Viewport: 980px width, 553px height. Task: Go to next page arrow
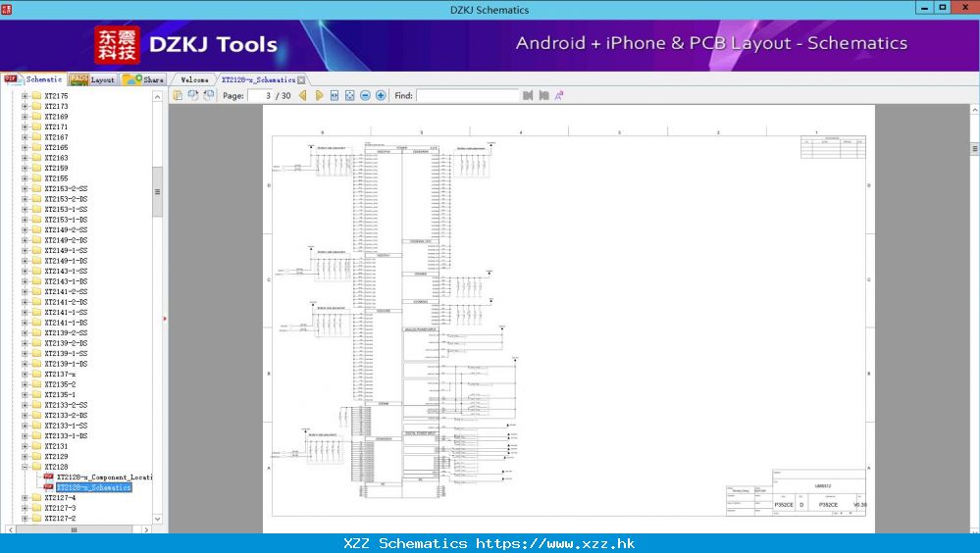319,96
